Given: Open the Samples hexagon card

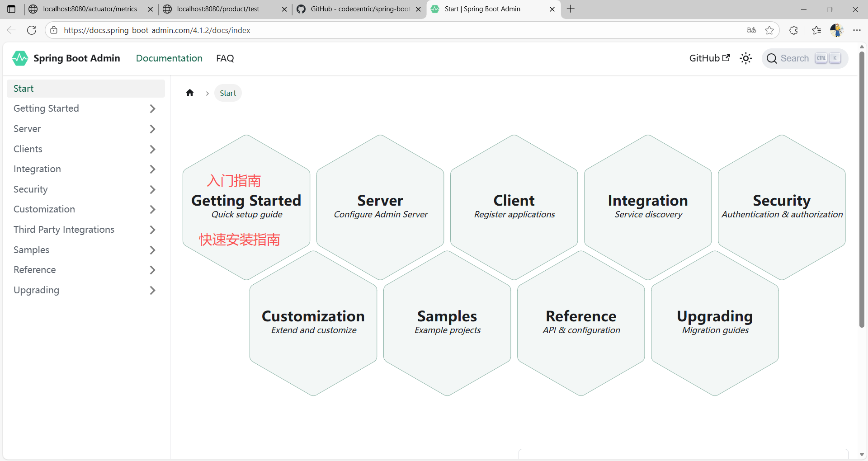Looking at the screenshot, I should [x=447, y=323].
